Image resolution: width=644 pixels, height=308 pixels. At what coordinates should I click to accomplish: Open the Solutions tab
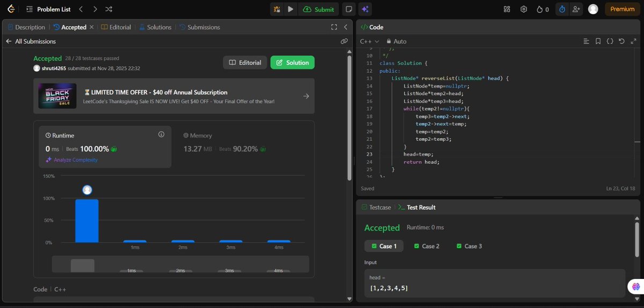pos(155,27)
